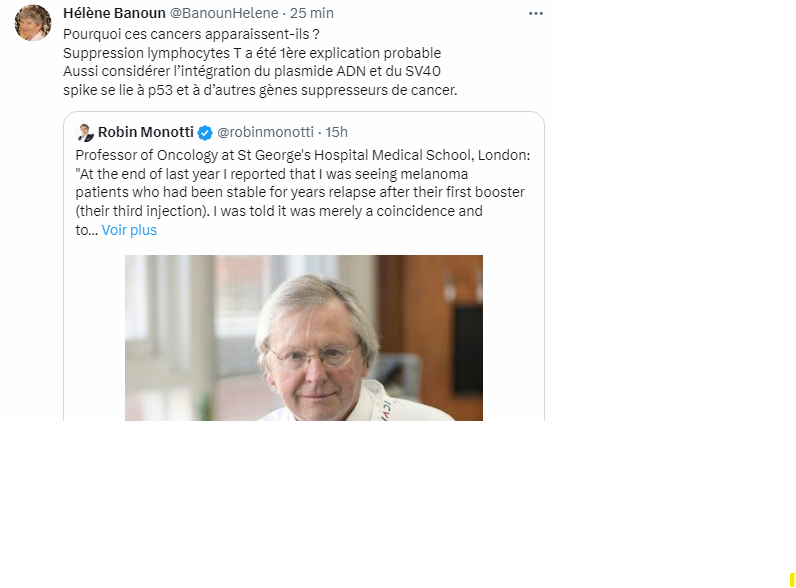Click the line 'spike se lie à p53'
Viewport: 796px width, 588px height.
pos(259,90)
